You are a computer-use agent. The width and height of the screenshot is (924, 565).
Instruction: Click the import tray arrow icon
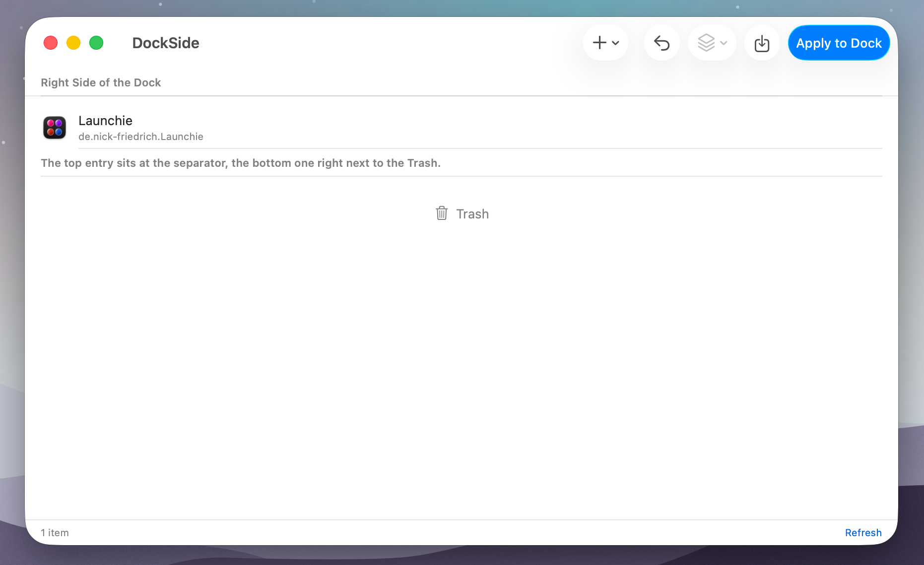point(762,43)
